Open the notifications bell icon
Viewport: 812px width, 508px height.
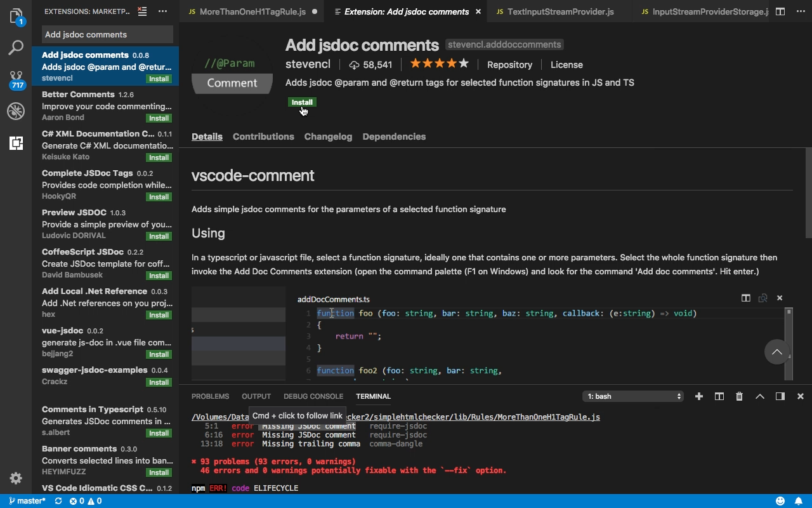point(800,501)
